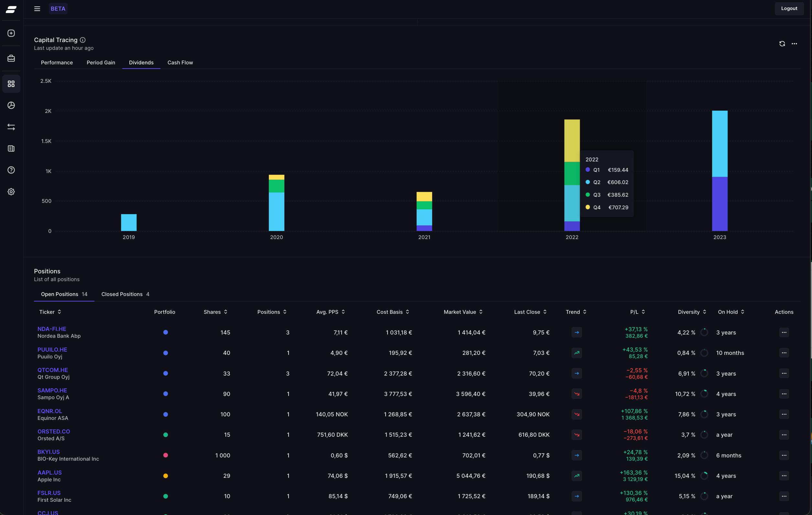Viewport: 812px width, 515px height.
Task: Open actions menu for EQNR.OL row
Action: tap(784, 414)
